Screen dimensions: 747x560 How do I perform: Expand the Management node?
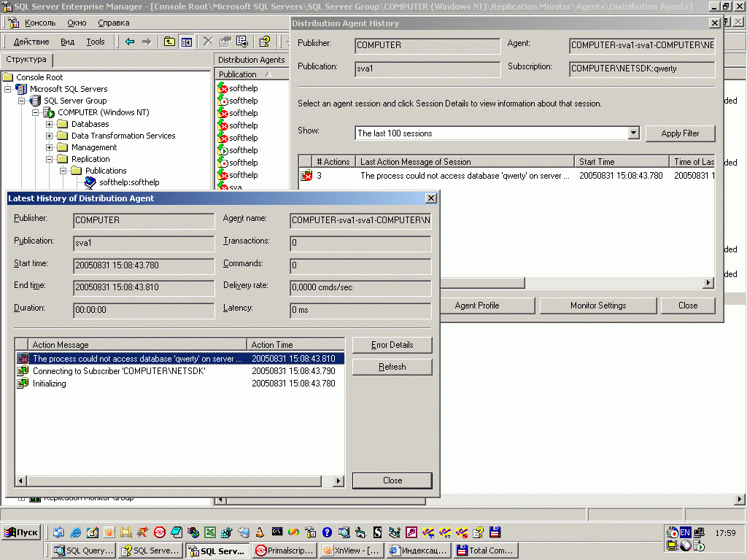(x=49, y=147)
